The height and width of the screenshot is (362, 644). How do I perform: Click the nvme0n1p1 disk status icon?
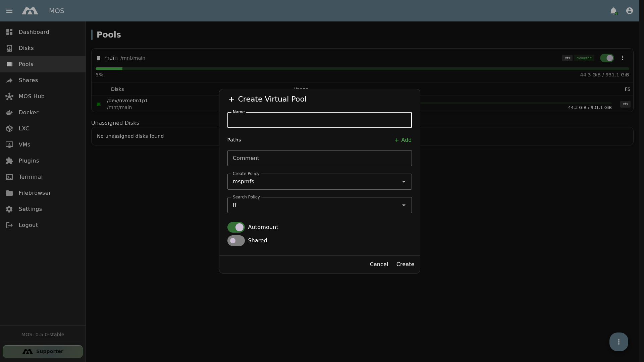tap(99, 104)
